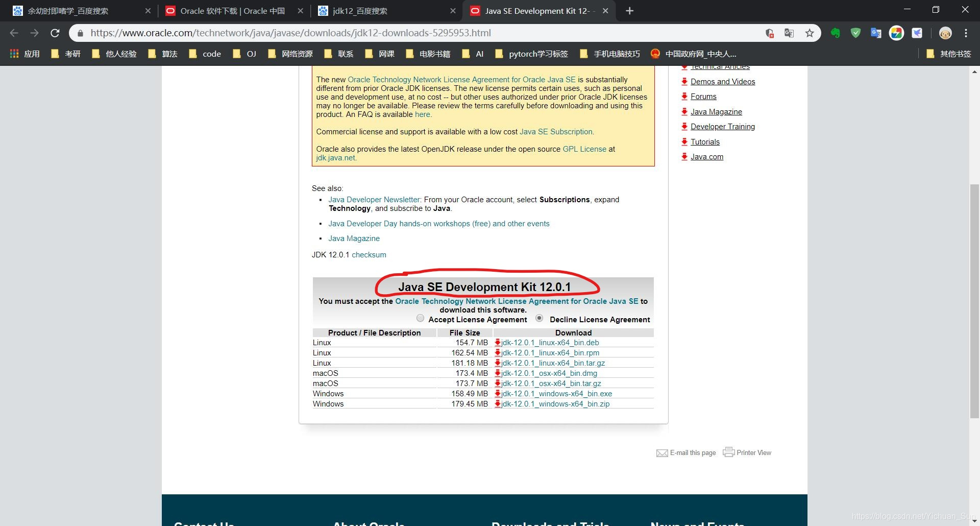The height and width of the screenshot is (526, 980).
Task: Close the jdk12 百度搜索 tab
Action: [x=453, y=11]
